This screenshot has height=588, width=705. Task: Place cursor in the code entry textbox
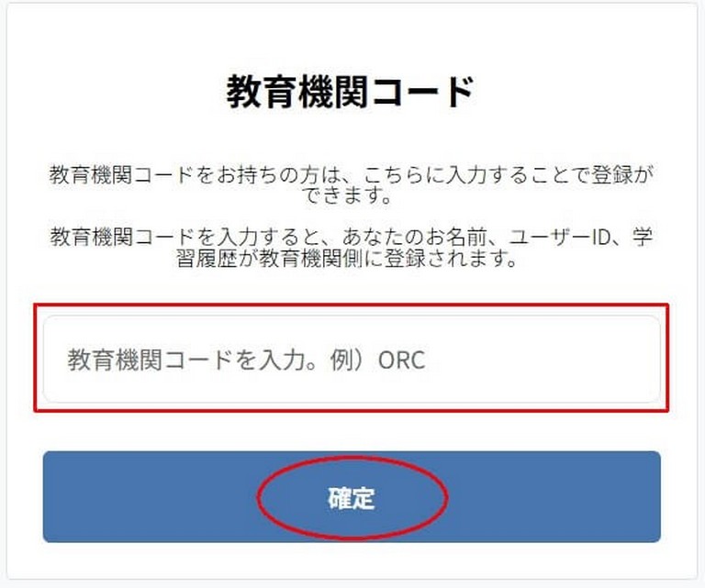[352, 359]
